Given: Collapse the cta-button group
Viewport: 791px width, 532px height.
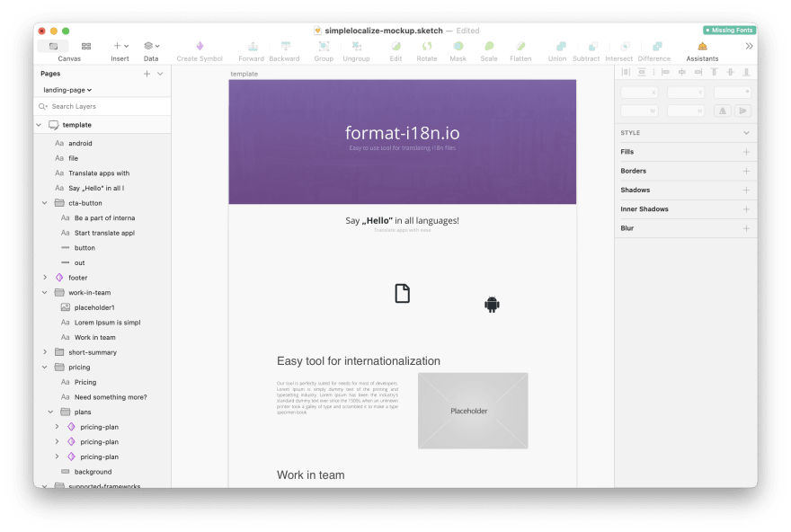Looking at the screenshot, I should [x=44, y=203].
